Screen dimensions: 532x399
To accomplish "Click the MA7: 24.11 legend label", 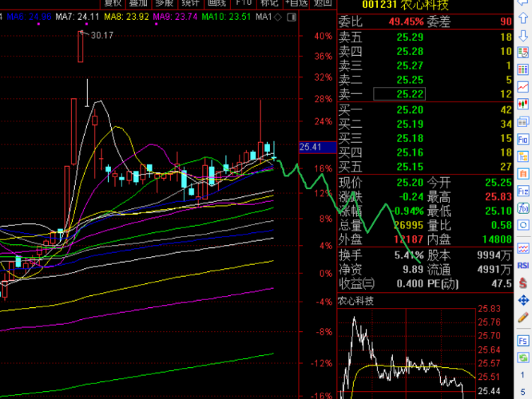I will tap(77, 17).
